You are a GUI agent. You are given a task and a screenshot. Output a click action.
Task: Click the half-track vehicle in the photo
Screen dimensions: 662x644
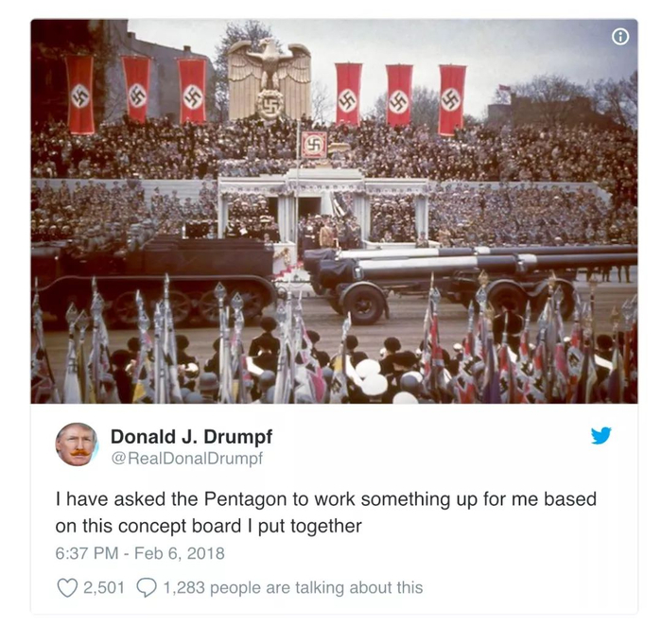point(154,279)
